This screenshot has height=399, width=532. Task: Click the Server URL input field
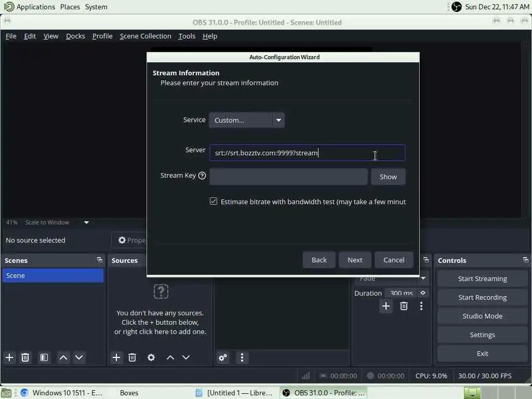coord(307,153)
